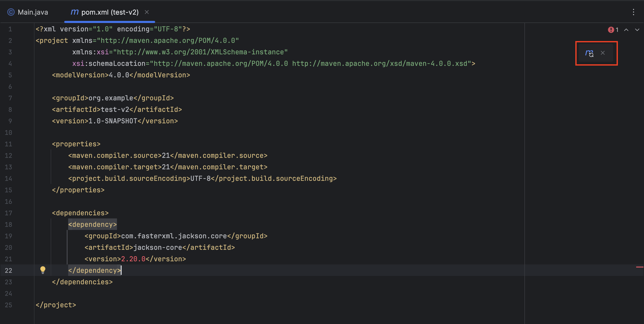Screen dimensions: 644x324
Task: Click the lightbulb intention icon on line 22
Action: pos(43,270)
